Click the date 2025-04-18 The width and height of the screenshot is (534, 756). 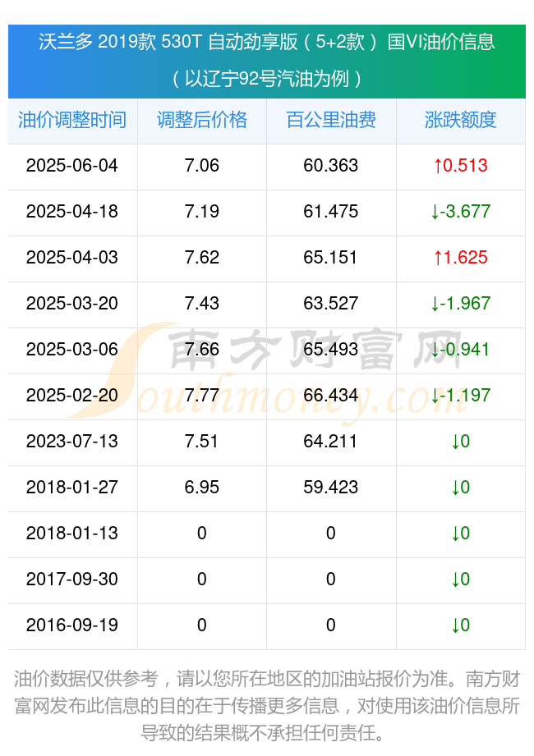[x=71, y=211]
